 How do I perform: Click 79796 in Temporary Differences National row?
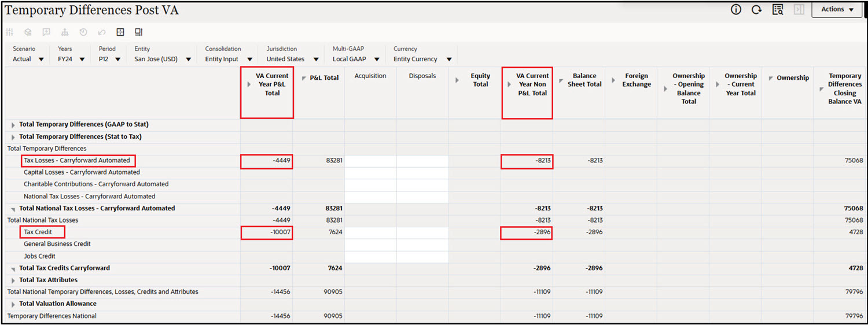tap(839, 316)
